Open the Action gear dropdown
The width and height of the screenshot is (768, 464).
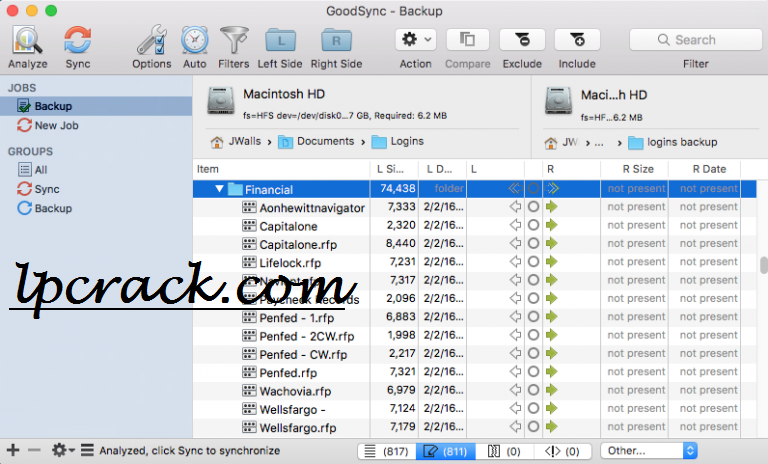click(x=415, y=39)
